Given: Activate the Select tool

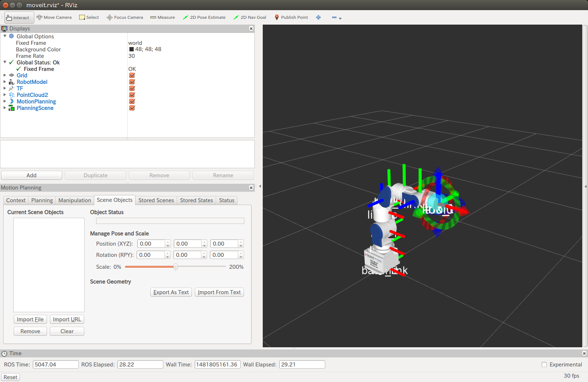Looking at the screenshot, I should coord(89,17).
